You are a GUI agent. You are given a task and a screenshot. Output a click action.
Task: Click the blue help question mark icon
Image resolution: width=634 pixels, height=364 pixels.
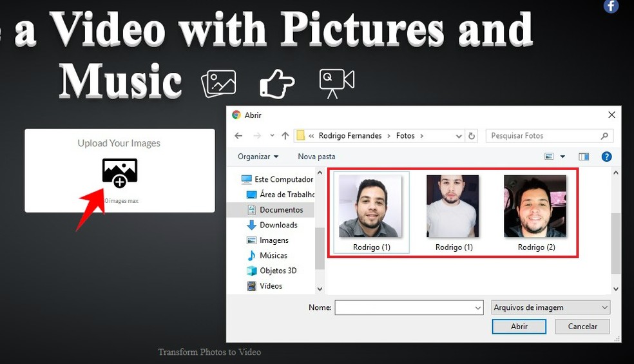coord(606,157)
